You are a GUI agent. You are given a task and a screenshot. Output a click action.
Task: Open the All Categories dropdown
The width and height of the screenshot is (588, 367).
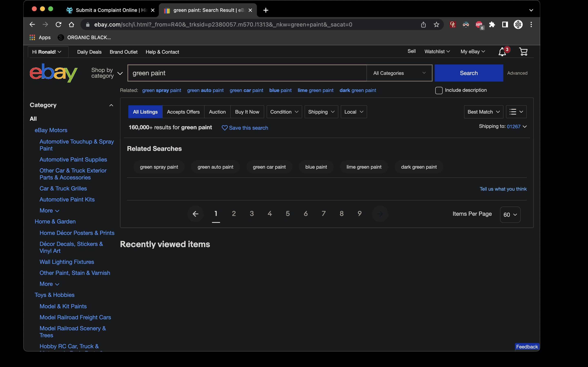click(x=399, y=73)
